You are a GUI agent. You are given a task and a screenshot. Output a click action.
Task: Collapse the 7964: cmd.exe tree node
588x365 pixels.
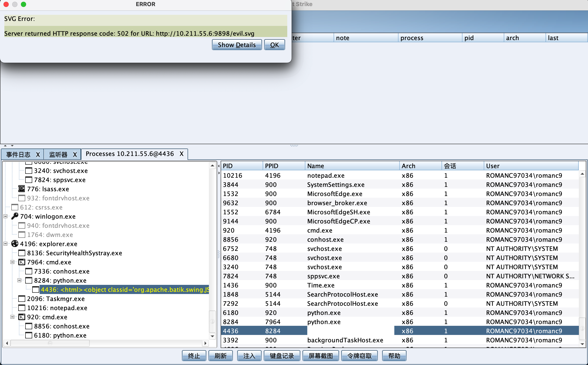click(12, 262)
